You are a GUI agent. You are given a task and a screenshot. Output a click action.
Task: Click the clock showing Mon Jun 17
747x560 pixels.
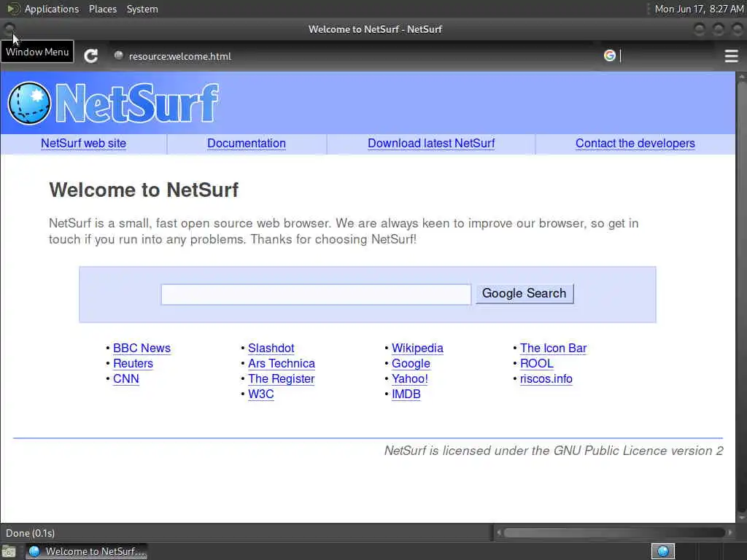pos(698,9)
